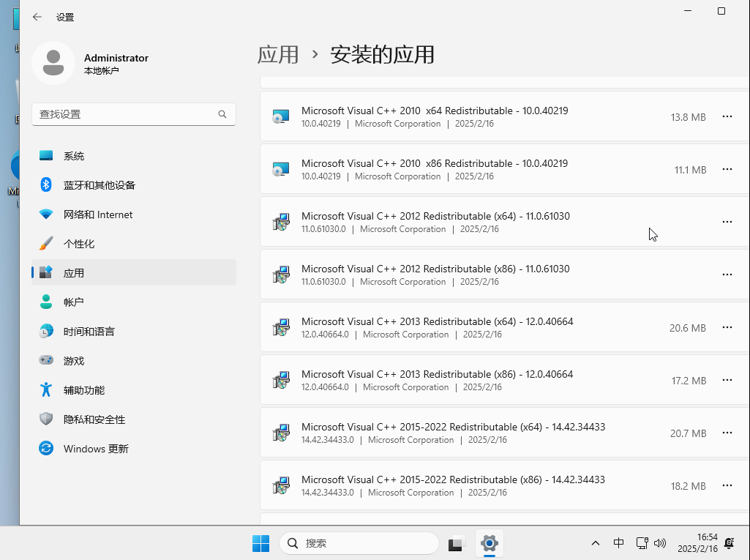Click the Visual C++ 2010 x64 app icon
The height and width of the screenshot is (560, 750).
pyautogui.click(x=281, y=117)
